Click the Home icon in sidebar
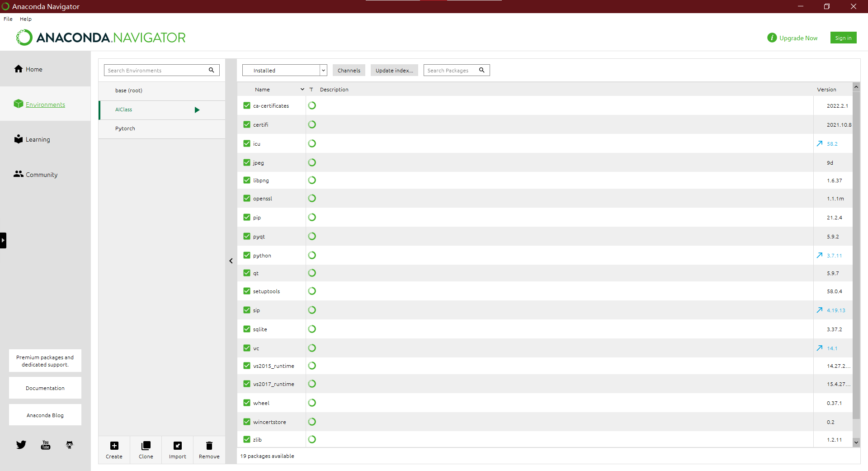 coord(19,69)
